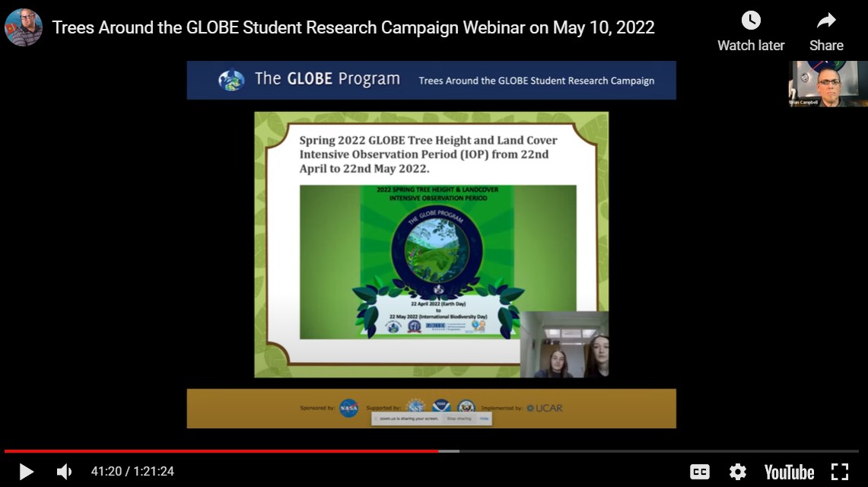Viewport: 868px width, 487px height.
Task: Play the video
Action: 25,472
